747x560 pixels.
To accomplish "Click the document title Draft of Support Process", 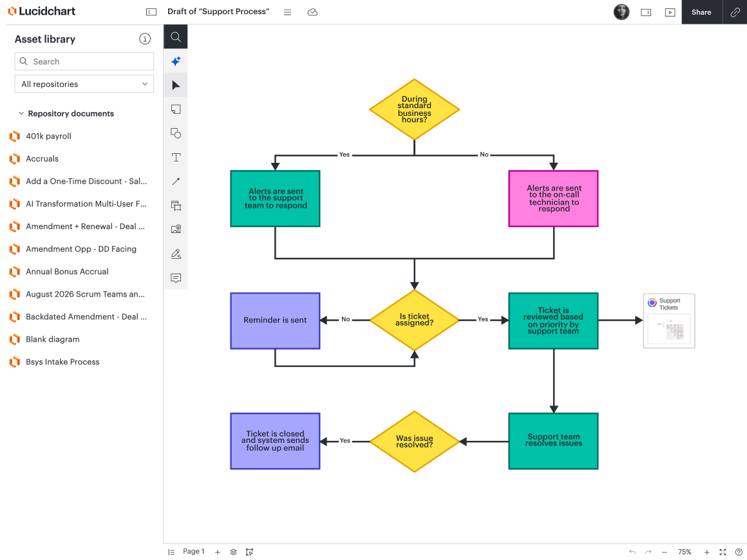I will click(218, 12).
